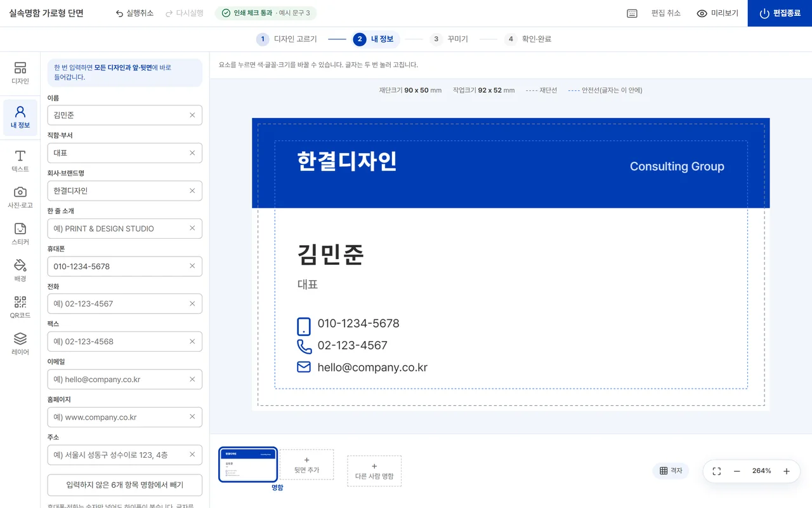Screen dimensions: 812x508
Task: Go to step 3 꾸미기
Action: [x=449, y=39]
